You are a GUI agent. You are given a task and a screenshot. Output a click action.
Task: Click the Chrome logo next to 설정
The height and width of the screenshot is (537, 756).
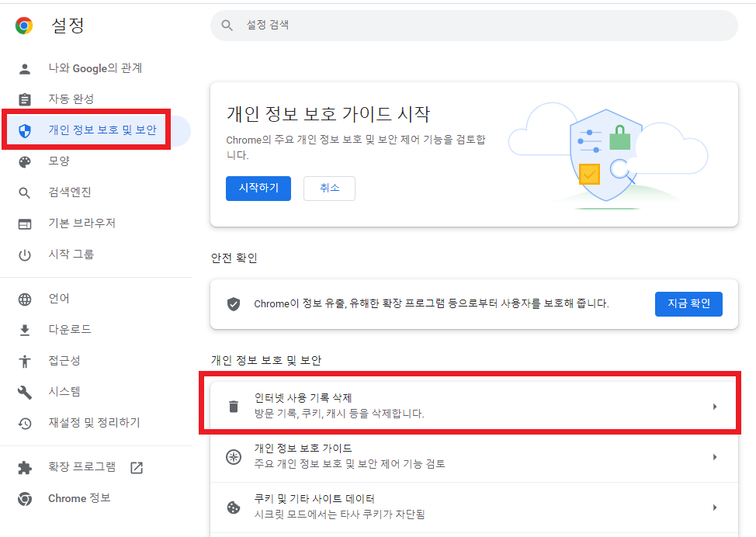[x=23, y=25]
